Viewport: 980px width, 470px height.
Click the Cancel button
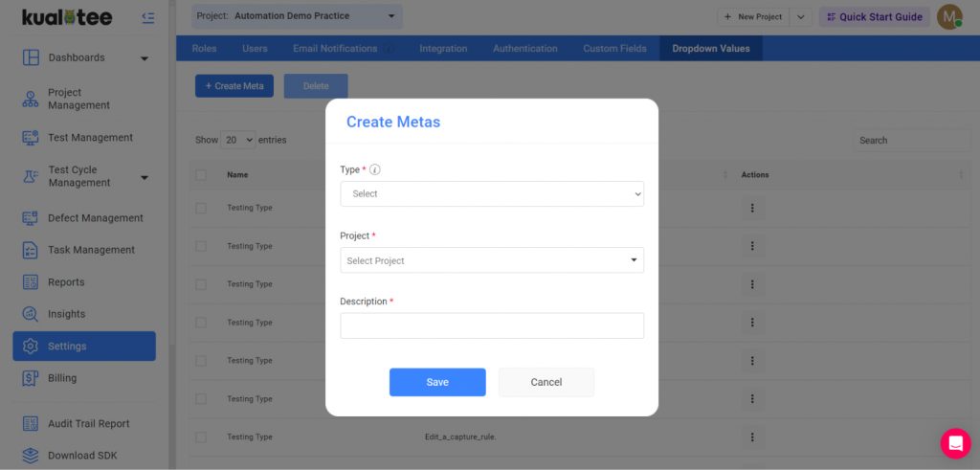[546, 382]
